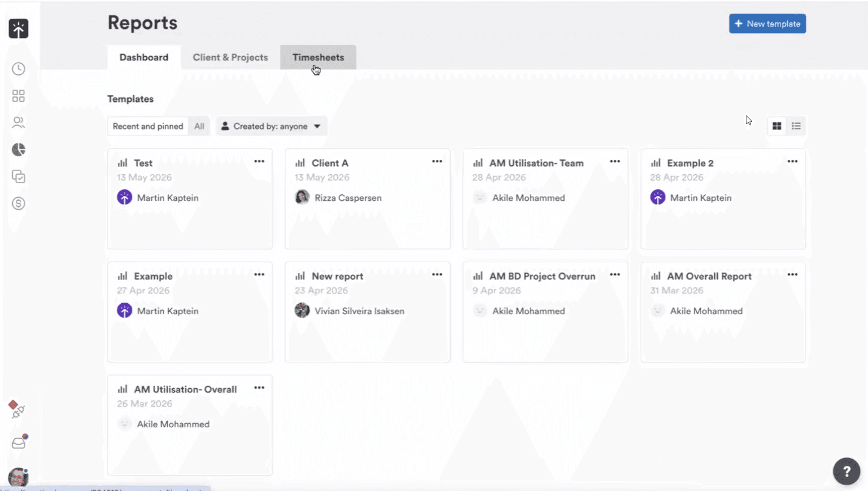Click the bar chart icon on Test card

point(123,163)
